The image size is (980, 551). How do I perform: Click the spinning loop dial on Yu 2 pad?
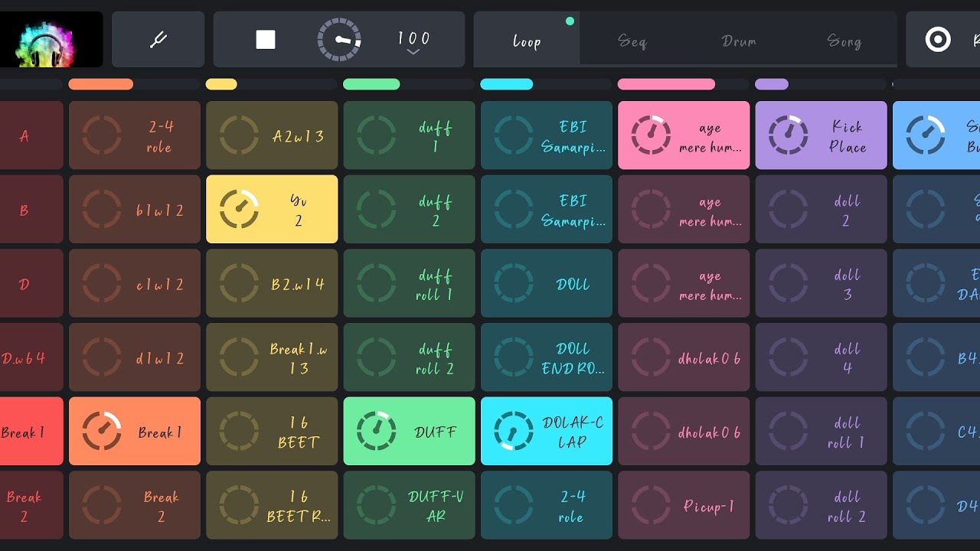(x=239, y=209)
